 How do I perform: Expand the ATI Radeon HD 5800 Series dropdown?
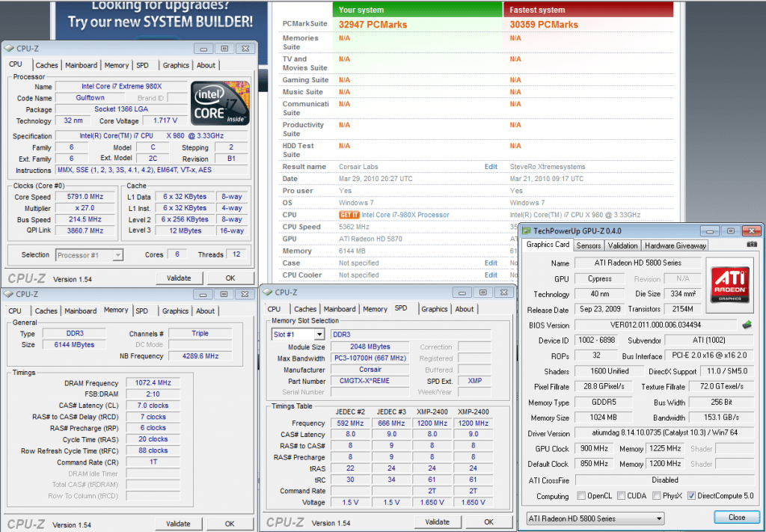pos(595,519)
